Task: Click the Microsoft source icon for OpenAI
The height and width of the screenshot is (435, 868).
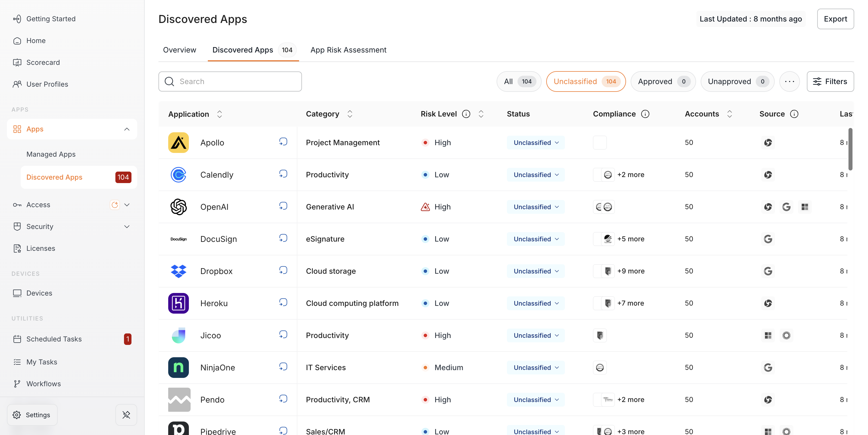Action: (x=805, y=207)
